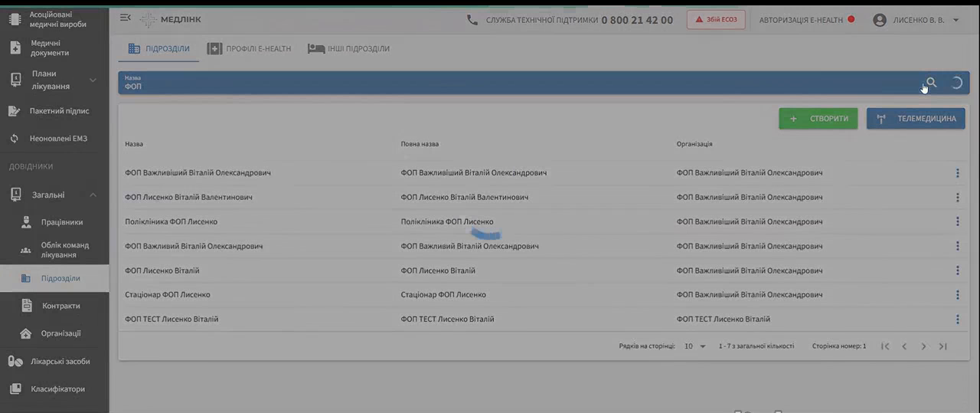Viewport: 980px width, 413px height.
Task: Open row menu for Поліклініка ФОП Лисенко
Action: [x=957, y=222]
